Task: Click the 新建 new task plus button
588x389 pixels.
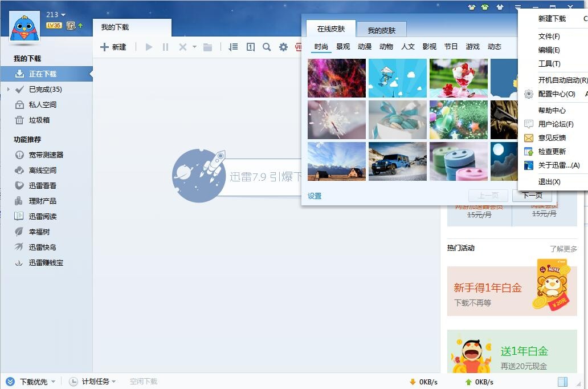Action: coord(113,47)
